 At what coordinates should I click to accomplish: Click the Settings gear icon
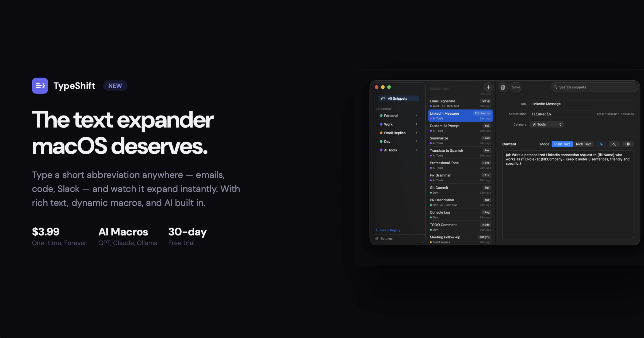tap(377, 238)
